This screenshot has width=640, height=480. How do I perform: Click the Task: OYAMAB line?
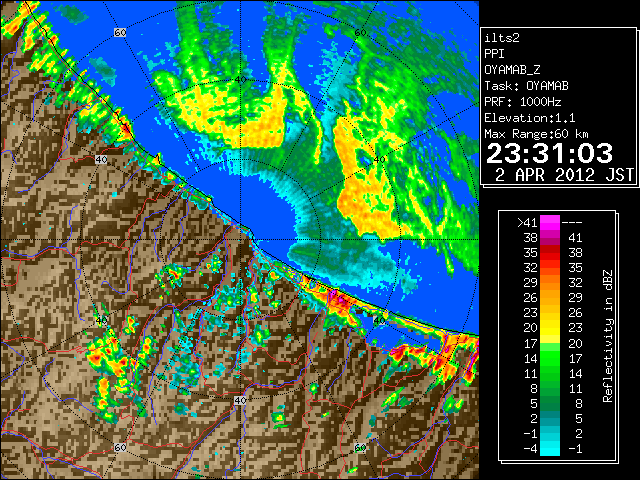click(526, 86)
